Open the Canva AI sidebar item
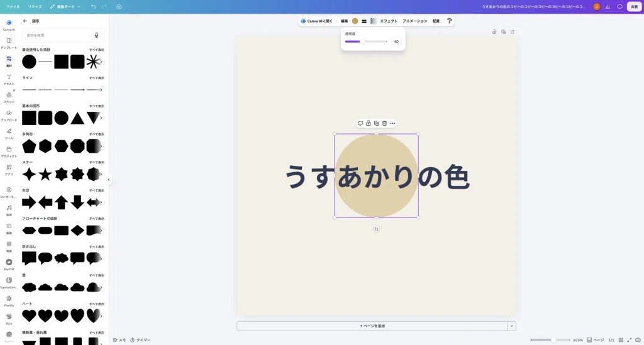Image resolution: width=644 pixels, height=345 pixels. [9, 25]
